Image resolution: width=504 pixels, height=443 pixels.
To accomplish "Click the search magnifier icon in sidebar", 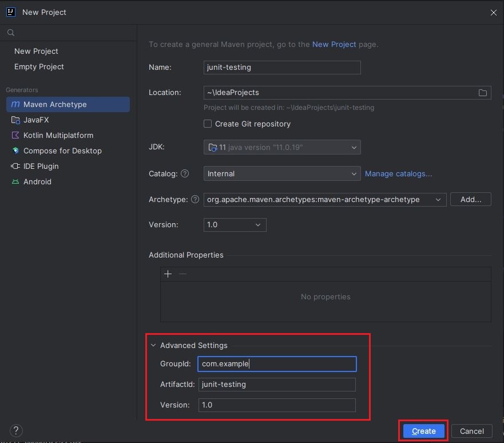I will tap(11, 33).
